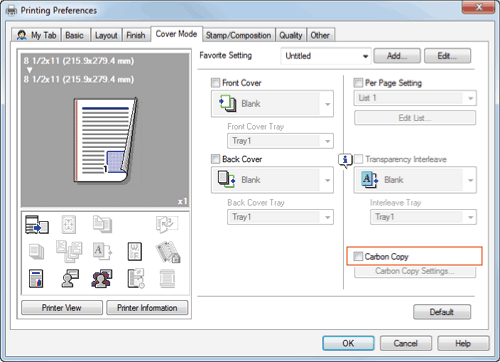Viewport: 500px width, 362px height.
Task: Click the single user with card icon
Action: (x=70, y=279)
